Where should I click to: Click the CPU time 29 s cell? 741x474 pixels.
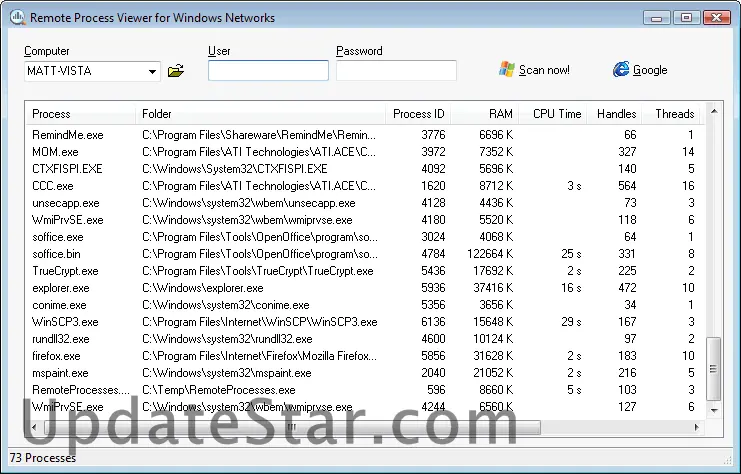[571, 322]
